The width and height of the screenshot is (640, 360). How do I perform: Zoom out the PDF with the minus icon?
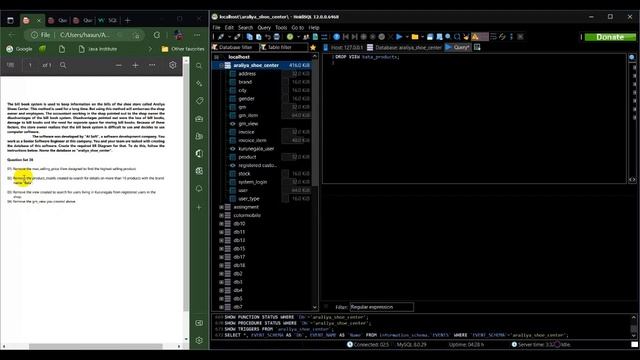tap(118, 65)
